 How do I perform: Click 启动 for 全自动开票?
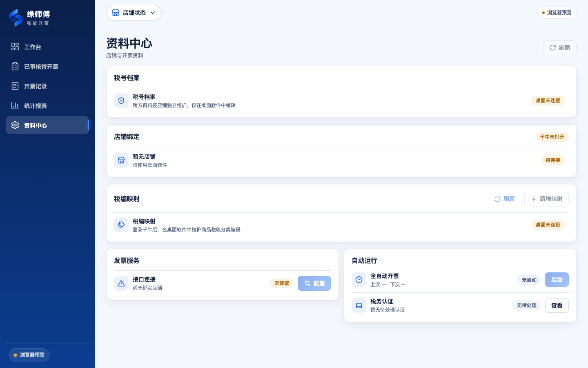(x=557, y=280)
